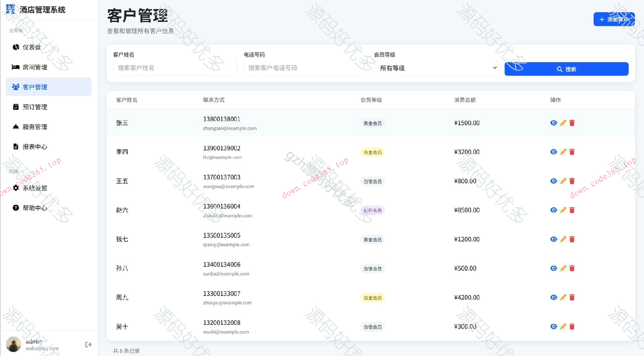Navigate to 预订管理 section
Screen dimensions: 644x356
49,107
